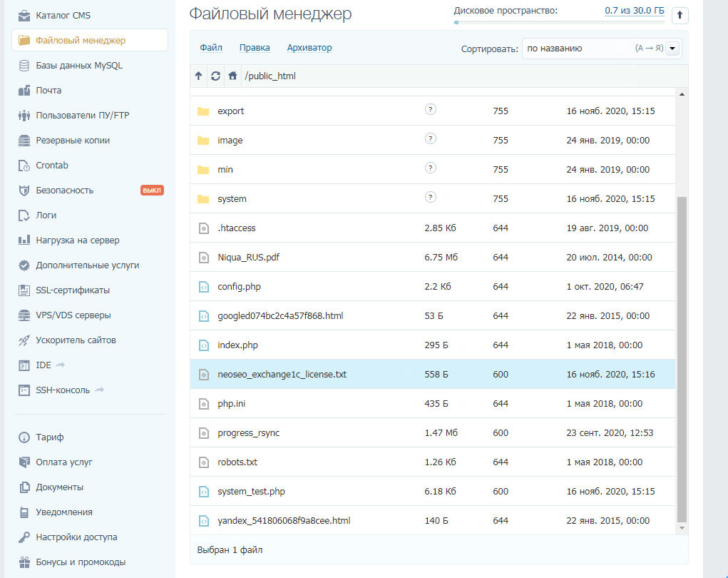The image size is (728, 578).
Task: Select the index.php file row
Action: pos(433,345)
